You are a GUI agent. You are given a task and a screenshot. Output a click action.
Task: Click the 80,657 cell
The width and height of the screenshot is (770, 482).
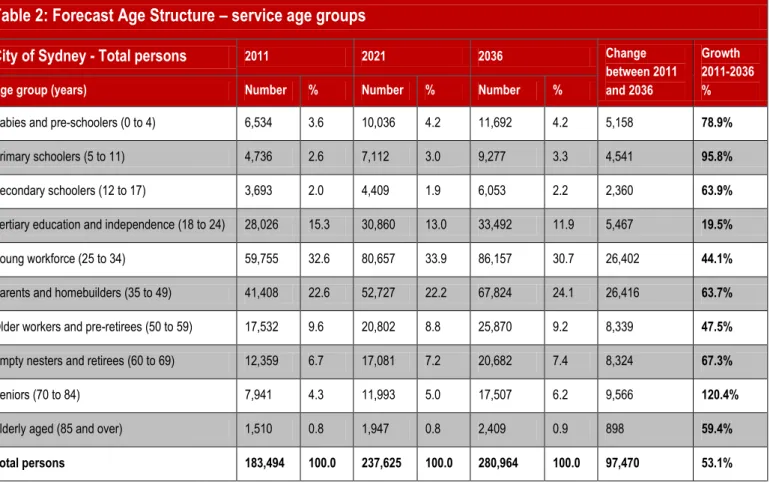pos(378,259)
